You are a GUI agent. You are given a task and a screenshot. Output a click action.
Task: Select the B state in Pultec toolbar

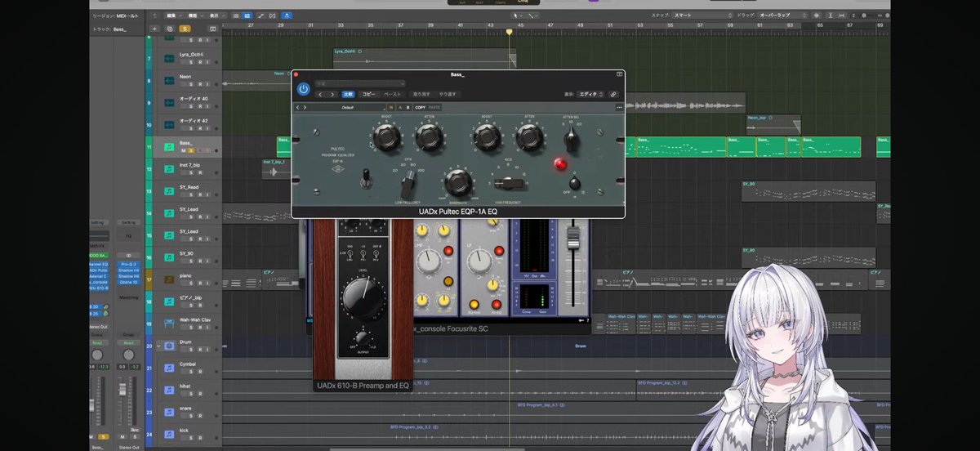coord(408,107)
